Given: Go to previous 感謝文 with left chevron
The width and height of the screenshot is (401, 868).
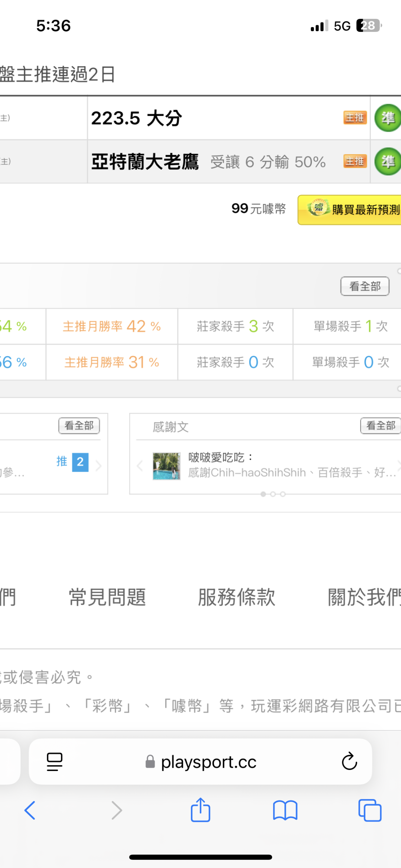Looking at the screenshot, I should [140, 466].
